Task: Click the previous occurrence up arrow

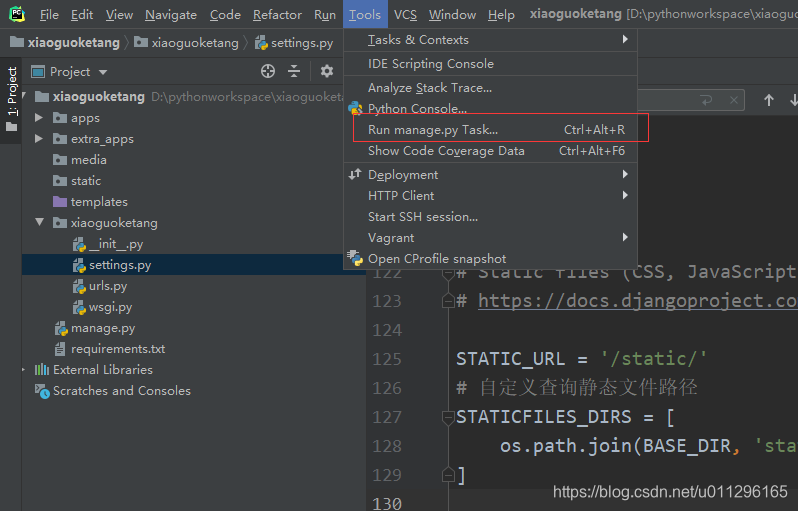Action: tap(768, 100)
